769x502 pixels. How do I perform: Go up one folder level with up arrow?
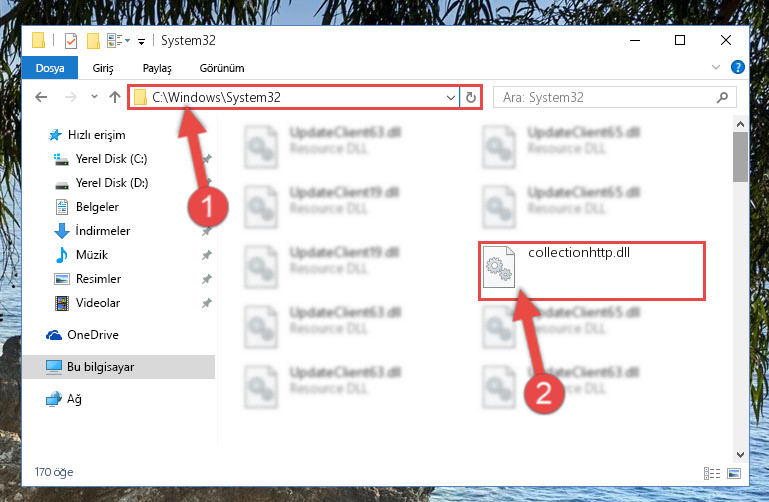[x=115, y=97]
